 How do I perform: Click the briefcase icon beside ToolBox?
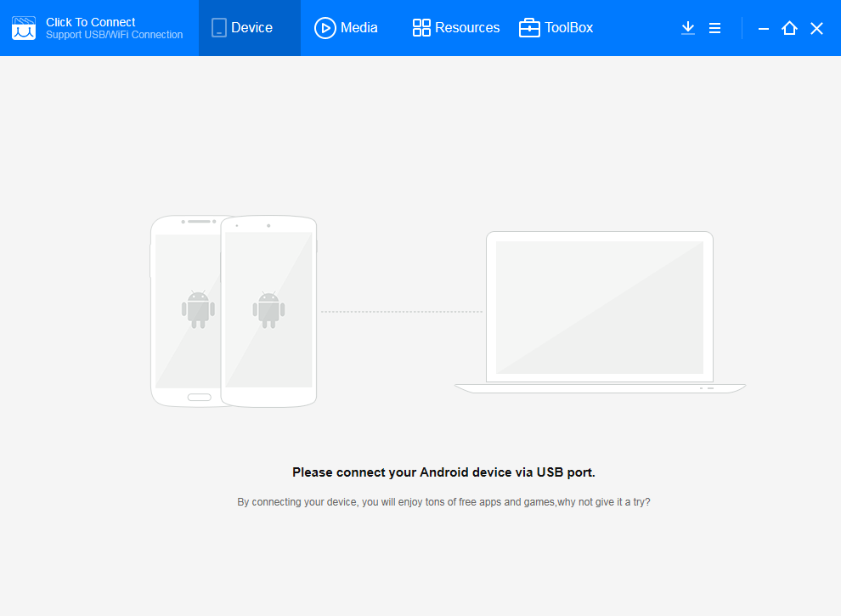coord(529,28)
